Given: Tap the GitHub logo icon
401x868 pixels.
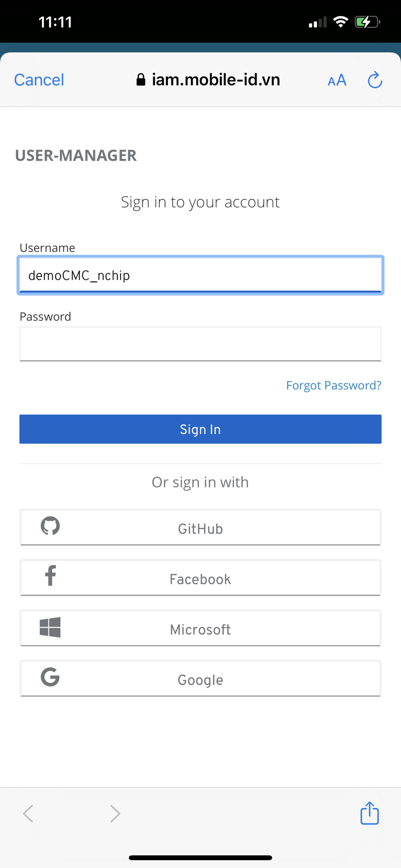Looking at the screenshot, I should coord(50,526).
